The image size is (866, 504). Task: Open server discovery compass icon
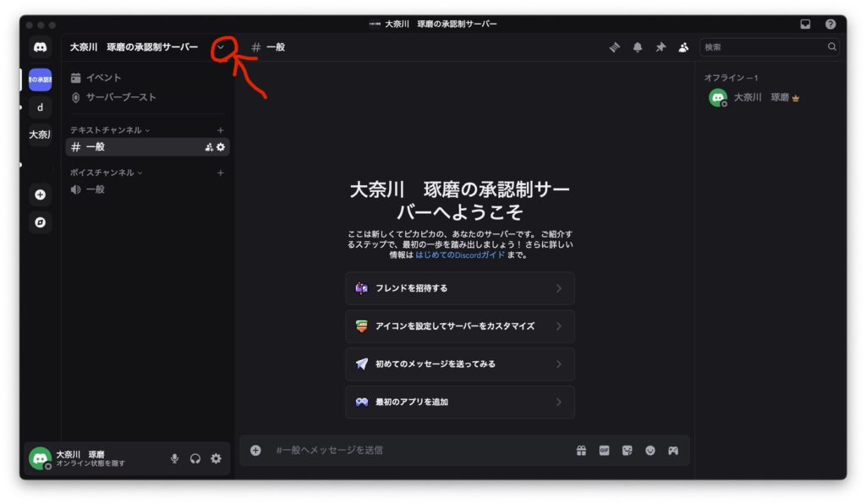pos(40,222)
